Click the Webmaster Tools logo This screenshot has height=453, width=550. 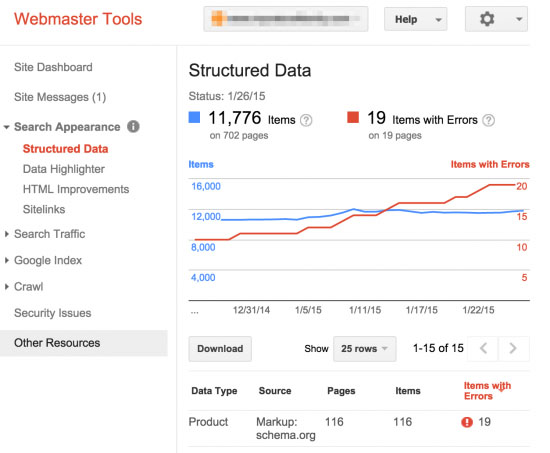point(78,19)
